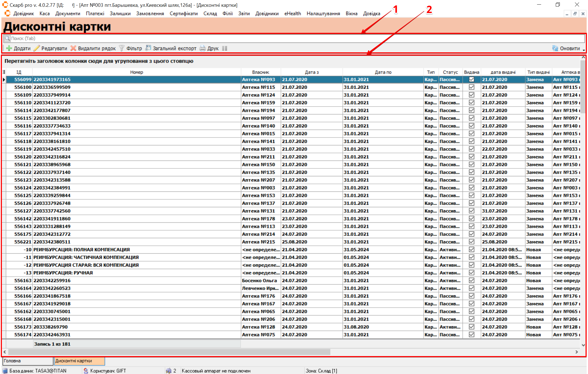
Task: Click the Оновити refresh icon
Action: coord(555,48)
